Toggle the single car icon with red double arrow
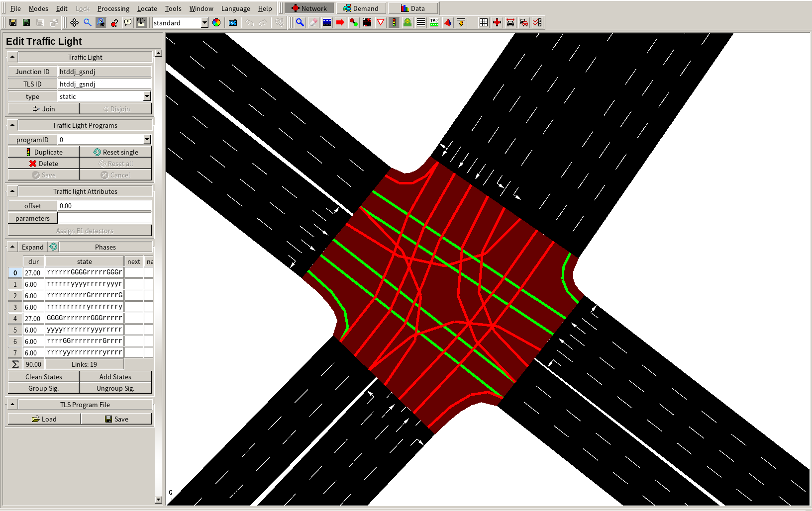The width and height of the screenshot is (812, 511). click(510, 22)
